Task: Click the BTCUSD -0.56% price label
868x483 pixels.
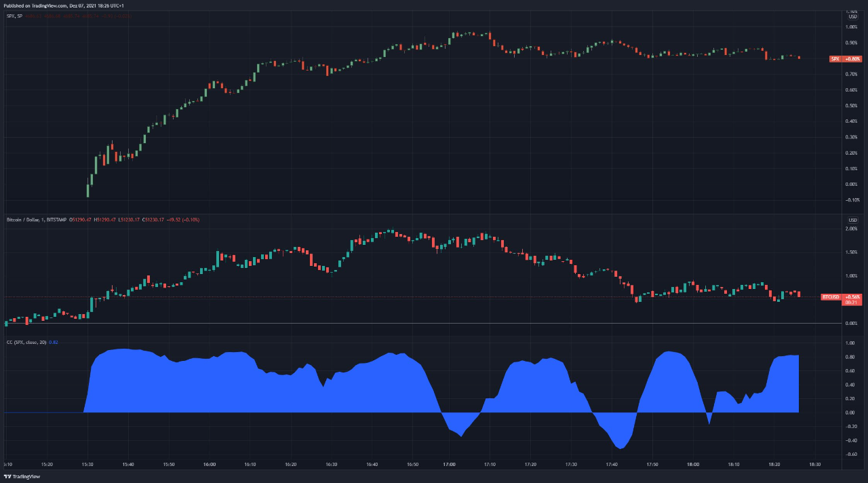Action: pos(841,296)
